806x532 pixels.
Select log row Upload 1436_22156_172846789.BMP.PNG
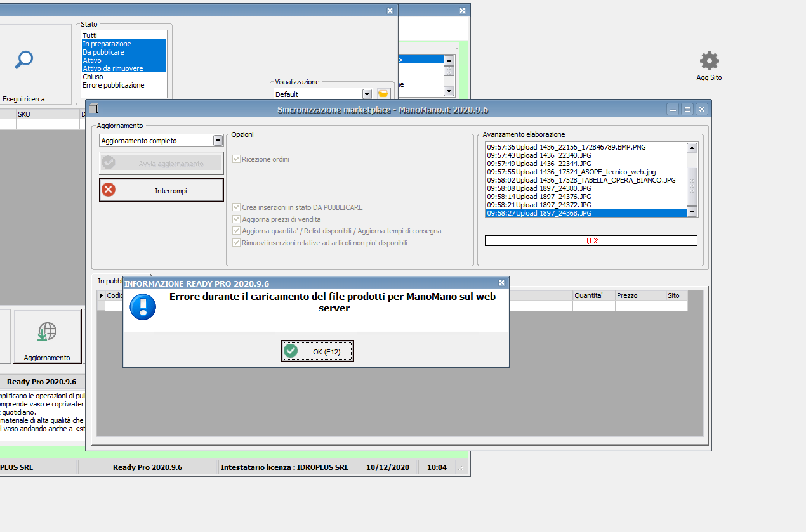[x=586, y=147]
